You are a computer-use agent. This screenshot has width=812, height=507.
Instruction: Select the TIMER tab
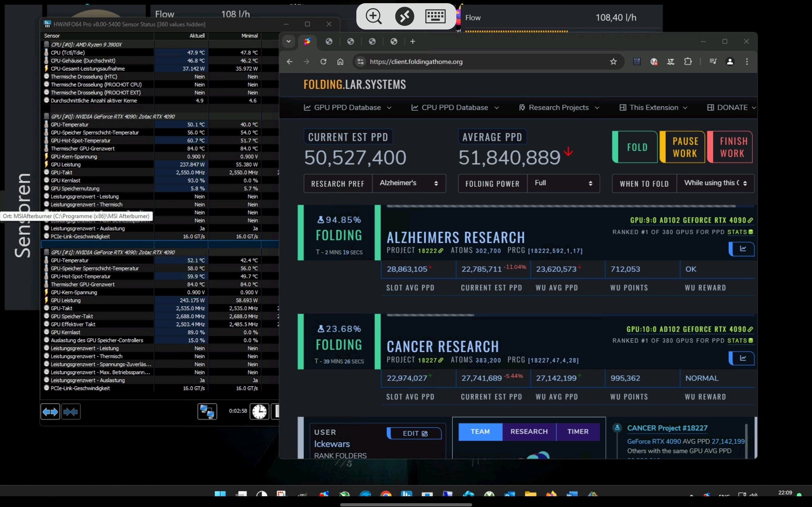click(578, 431)
